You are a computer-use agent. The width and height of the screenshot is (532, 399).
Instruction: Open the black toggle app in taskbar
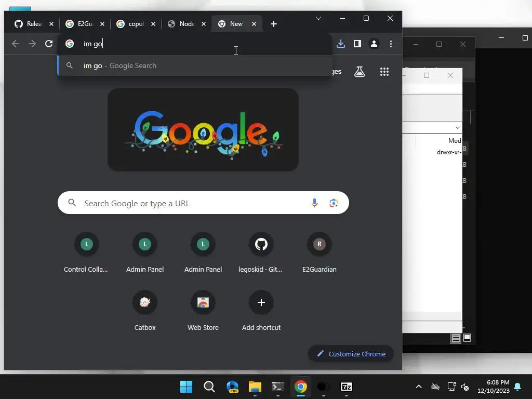tap(323, 387)
